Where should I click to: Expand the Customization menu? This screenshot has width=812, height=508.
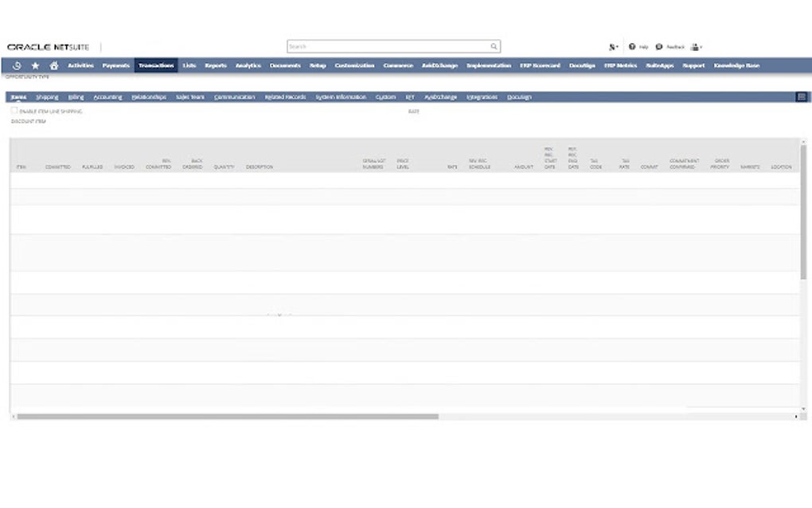[354, 65]
